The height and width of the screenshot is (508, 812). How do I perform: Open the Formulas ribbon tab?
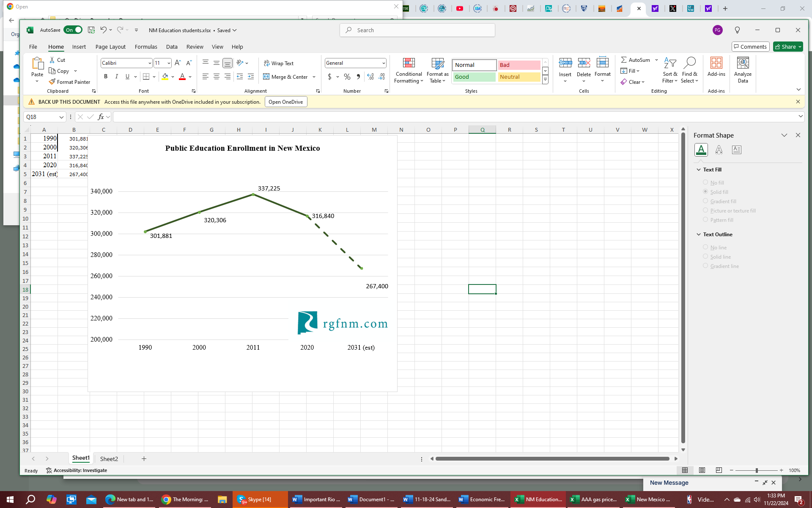click(146, 47)
